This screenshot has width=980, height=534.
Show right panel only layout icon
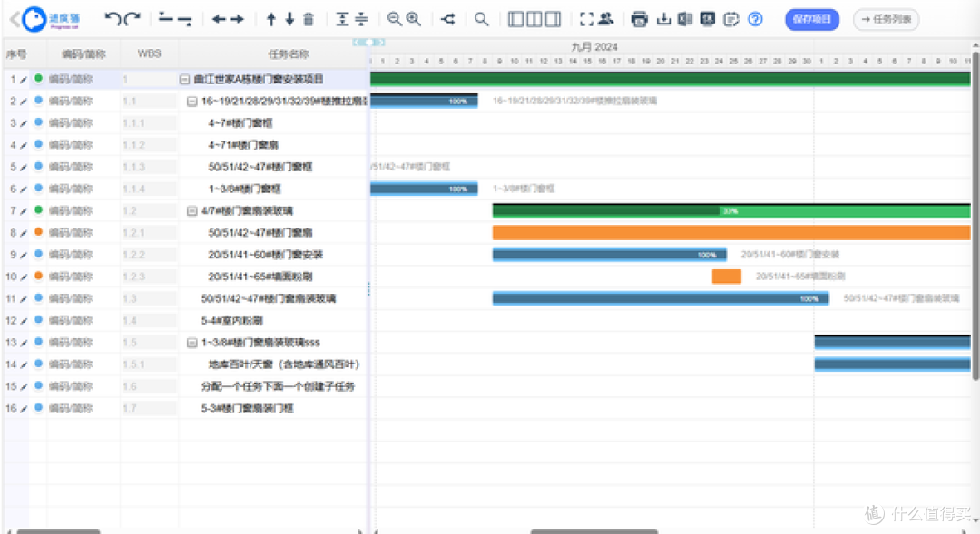click(553, 19)
